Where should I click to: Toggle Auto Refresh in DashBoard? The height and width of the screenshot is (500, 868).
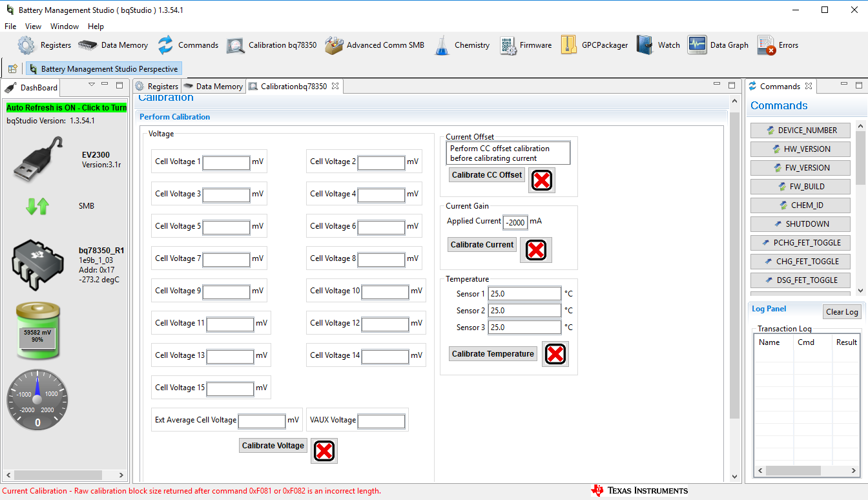[67, 108]
